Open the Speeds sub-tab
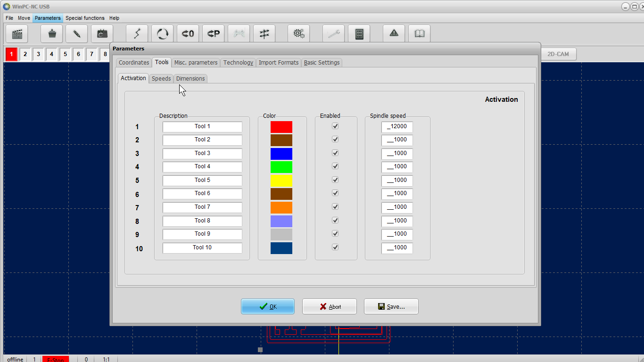Viewport: 644px width, 362px height. point(161,79)
